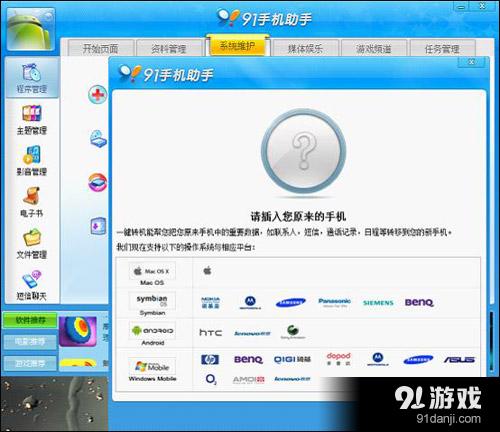Click the HP brand logo

(210, 359)
